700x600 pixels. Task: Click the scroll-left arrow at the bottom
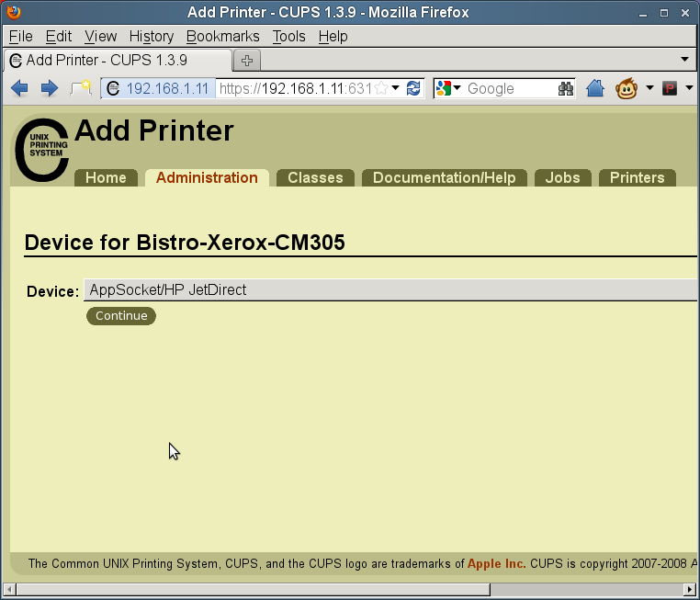point(9,589)
